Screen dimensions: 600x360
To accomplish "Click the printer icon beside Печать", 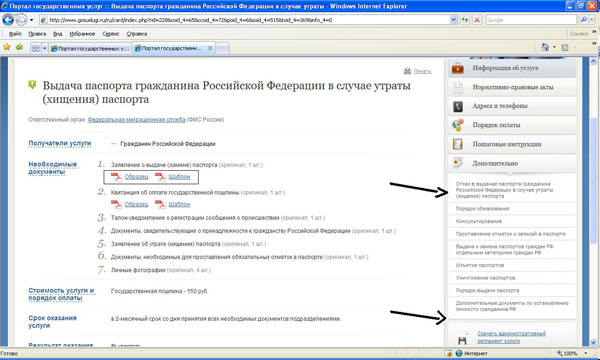I will 408,71.
